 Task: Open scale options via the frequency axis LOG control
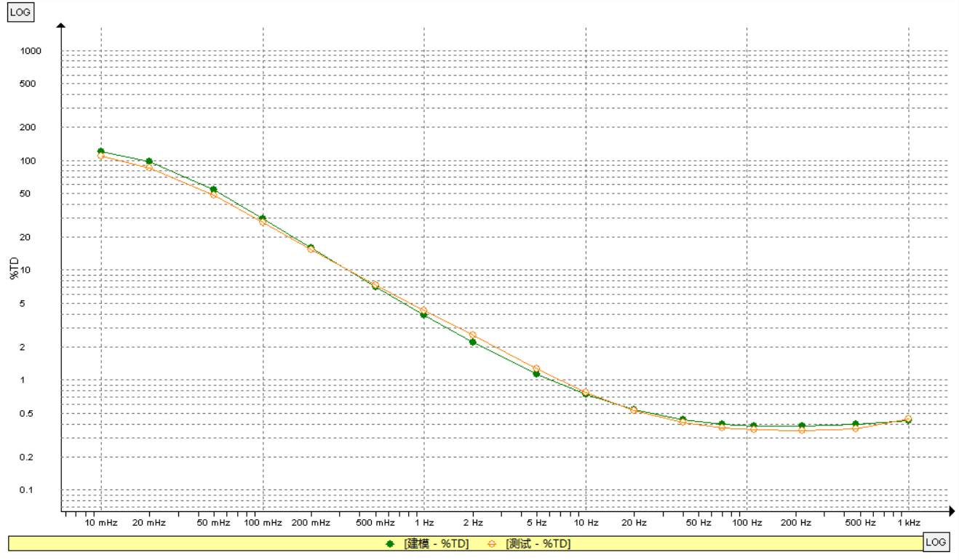point(938,543)
